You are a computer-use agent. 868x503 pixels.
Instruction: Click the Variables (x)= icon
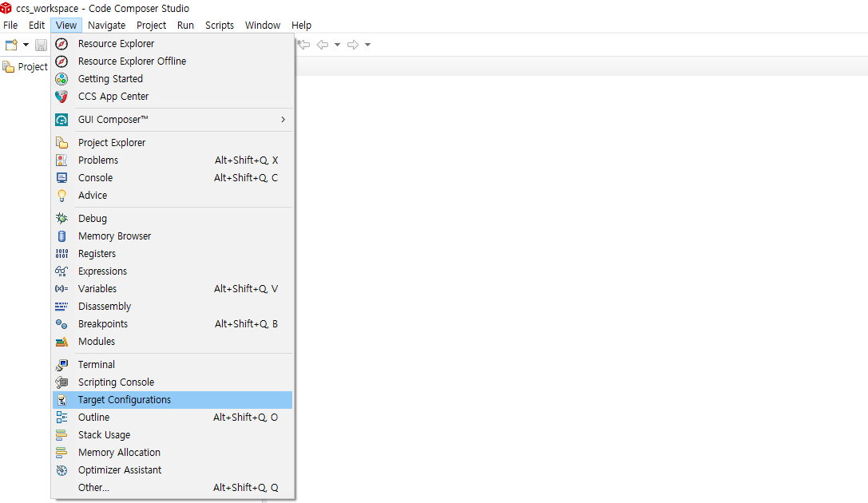(x=61, y=289)
